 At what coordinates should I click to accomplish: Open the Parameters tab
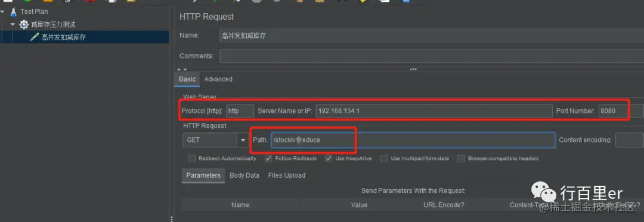(203, 175)
